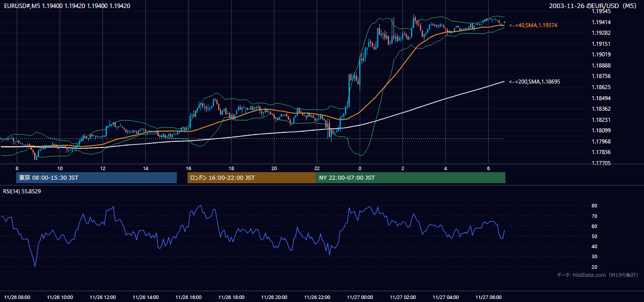
Task: Click RSI scale value 50
Action: (595, 236)
